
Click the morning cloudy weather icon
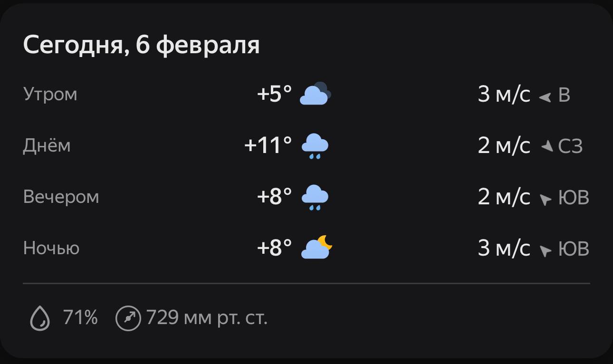tap(315, 94)
